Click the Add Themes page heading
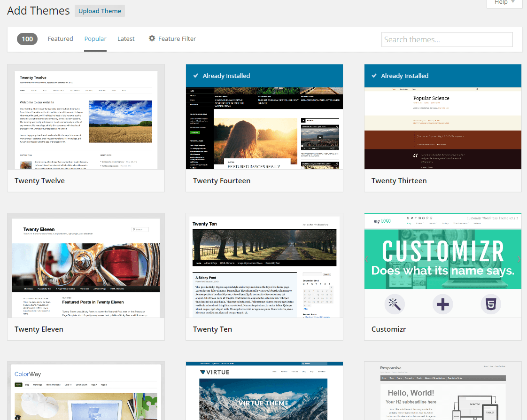The width and height of the screenshot is (527, 420). (39, 11)
